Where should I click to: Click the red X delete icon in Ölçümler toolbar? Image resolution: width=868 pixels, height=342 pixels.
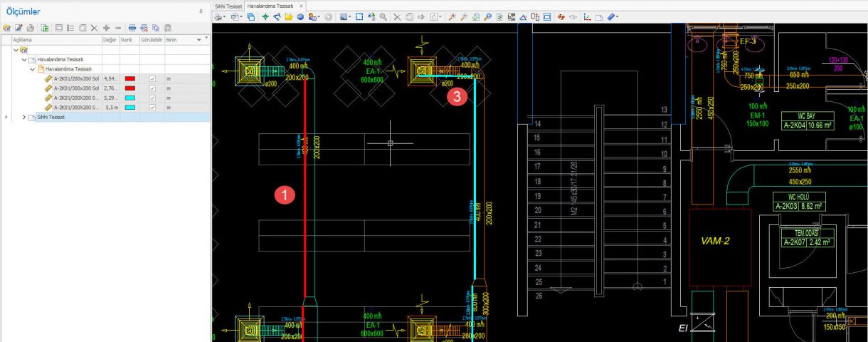click(144, 28)
